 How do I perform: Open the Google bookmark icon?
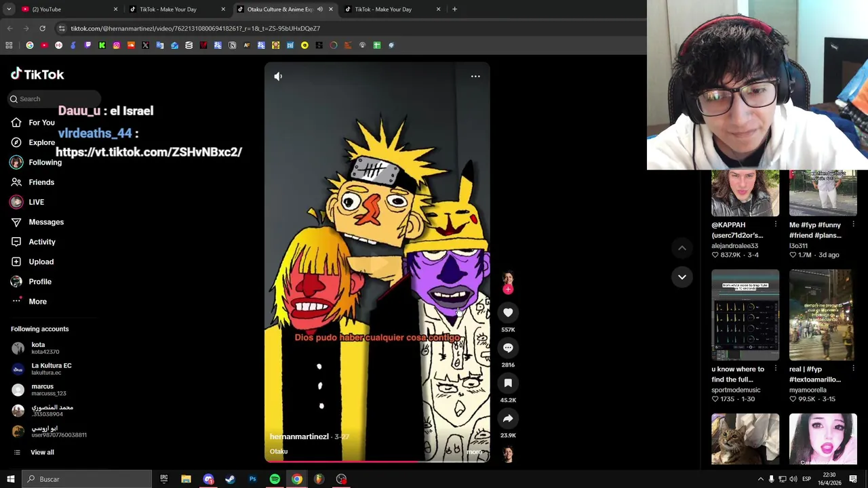click(x=30, y=45)
